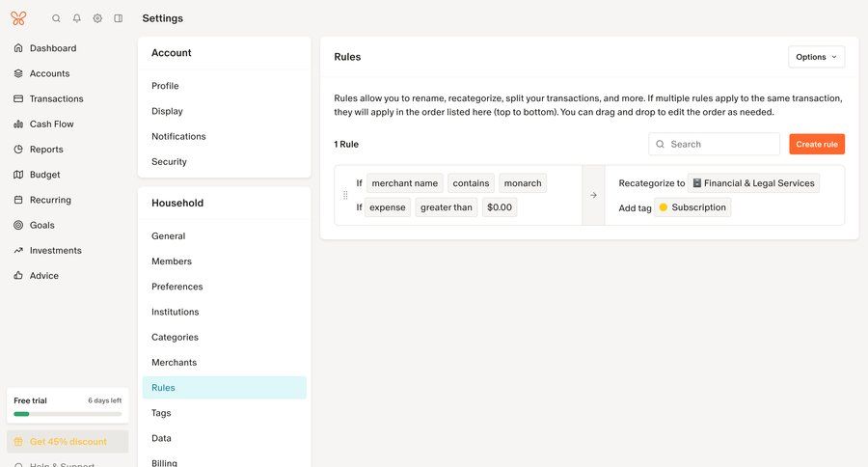868x467 pixels.
Task: Open Accounts in sidebar
Action: tap(50, 73)
